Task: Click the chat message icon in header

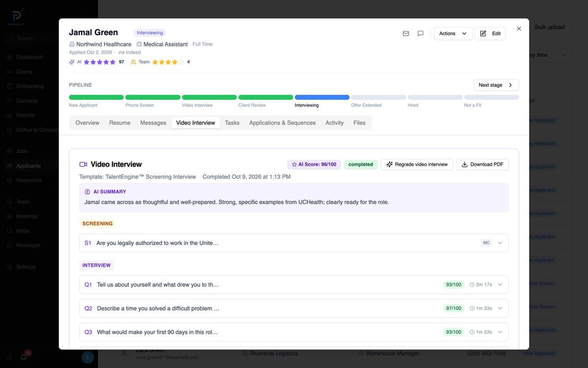Action: (420, 33)
